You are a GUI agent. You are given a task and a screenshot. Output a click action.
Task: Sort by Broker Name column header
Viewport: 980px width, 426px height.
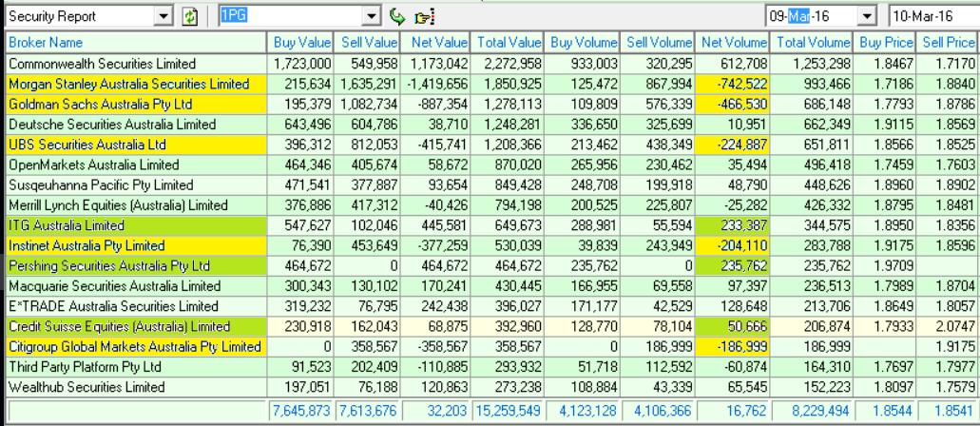coord(136,43)
